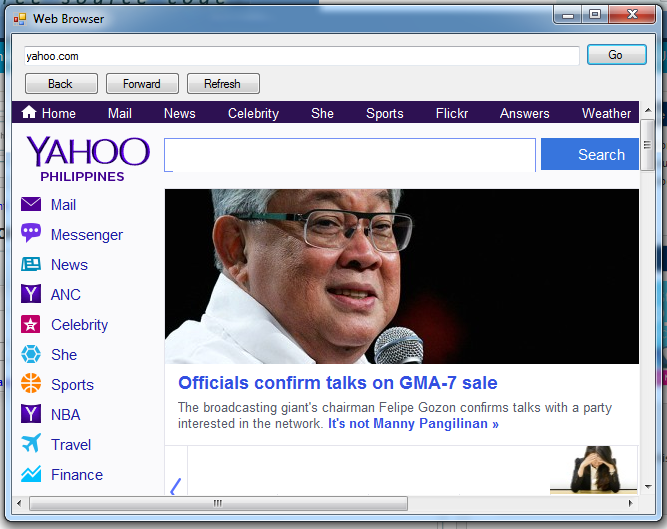Open headline 'Officials confirm talks on GMA-7 sale'
Image resolution: width=667 pixels, height=529 pixels.
pyautogui.click(x=338, y=383)
